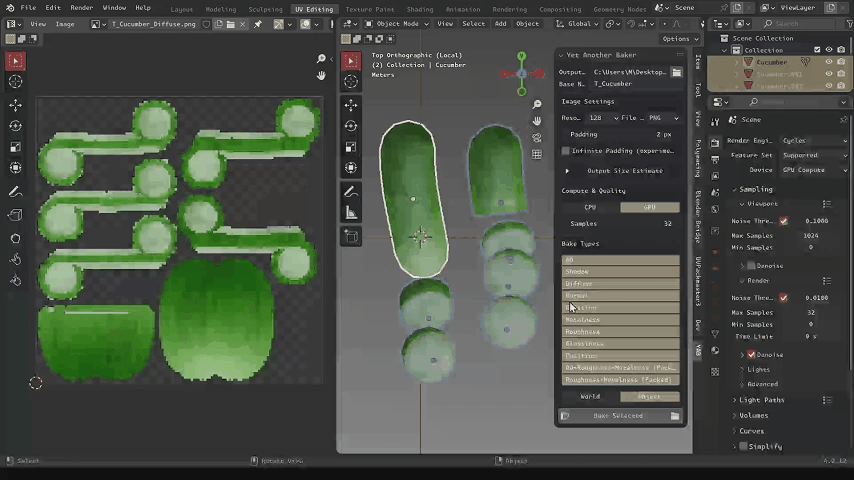Select the 3D cursor tool in viewport

coord(351,82)
